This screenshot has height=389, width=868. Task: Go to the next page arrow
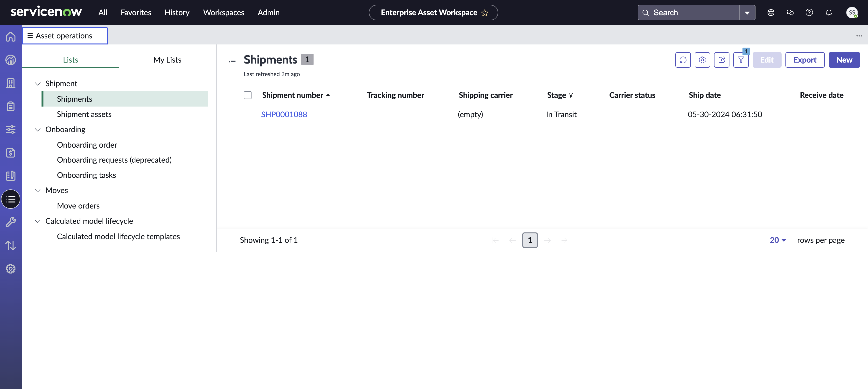[x=547, y=240]
